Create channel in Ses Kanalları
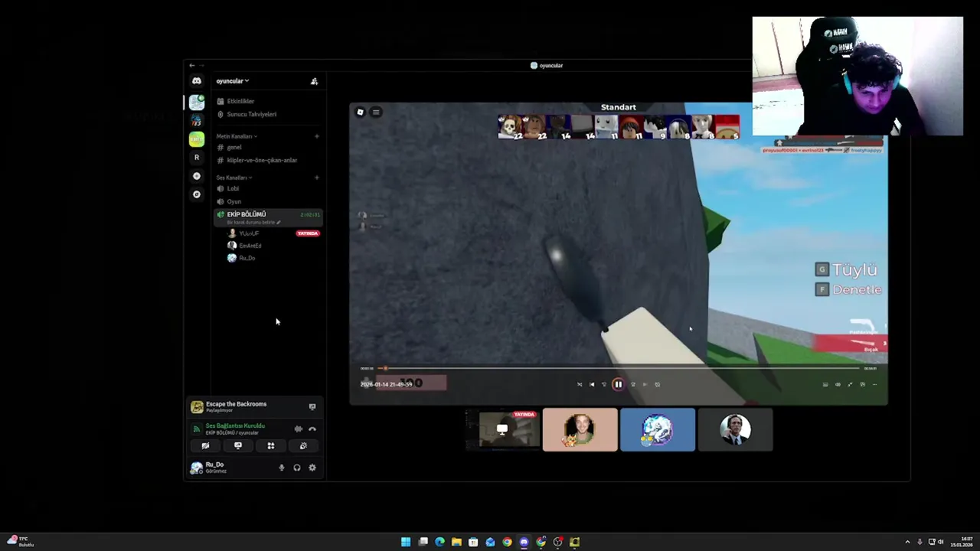980x551 pixels. (317, 178)
